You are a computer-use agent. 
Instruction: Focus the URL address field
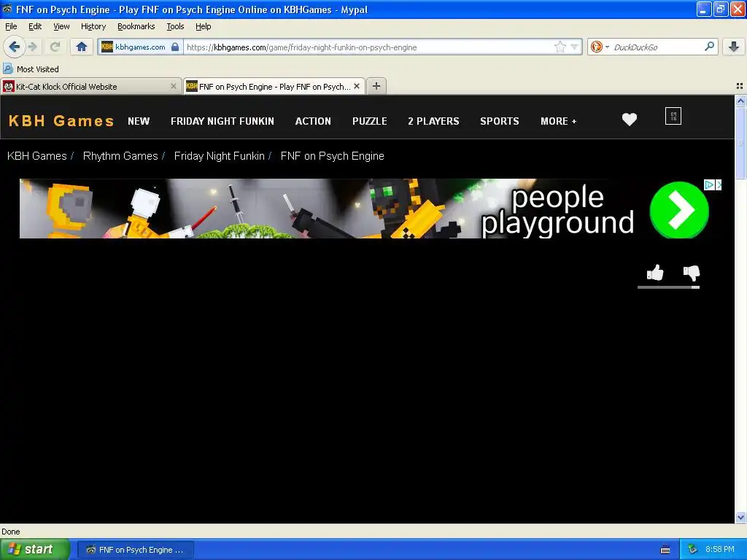[x=368, y=47]
